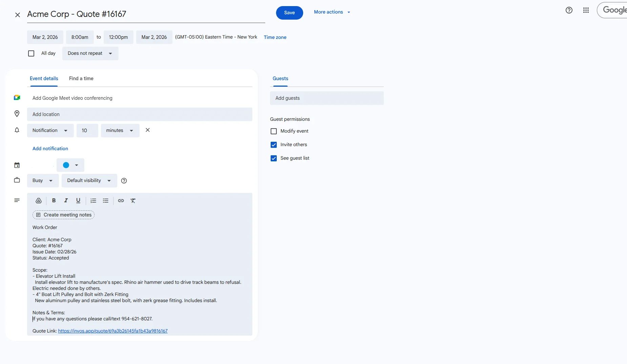Uncheck Invite others permission

point(274,145)
